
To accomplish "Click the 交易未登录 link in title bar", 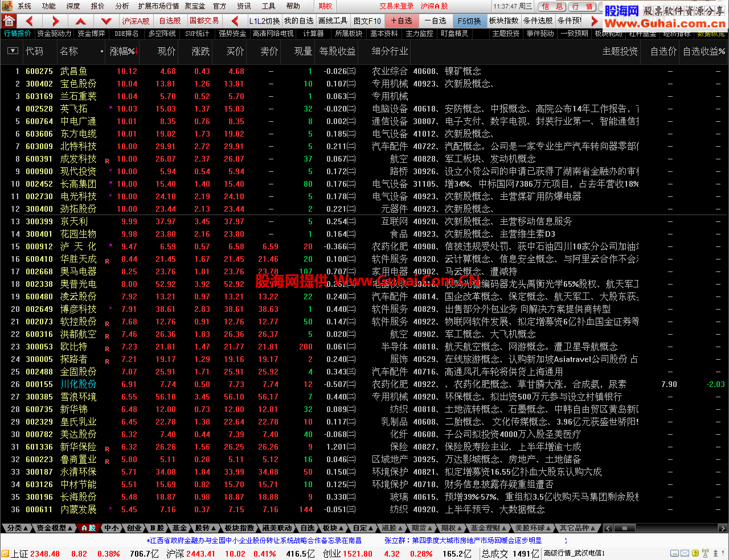I will [x=396, y=6].
